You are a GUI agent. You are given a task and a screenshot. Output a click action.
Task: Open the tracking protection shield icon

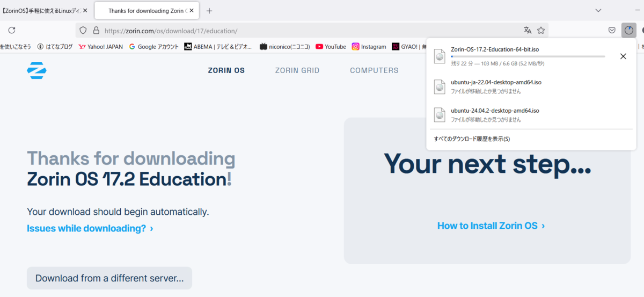click(83, 31)
